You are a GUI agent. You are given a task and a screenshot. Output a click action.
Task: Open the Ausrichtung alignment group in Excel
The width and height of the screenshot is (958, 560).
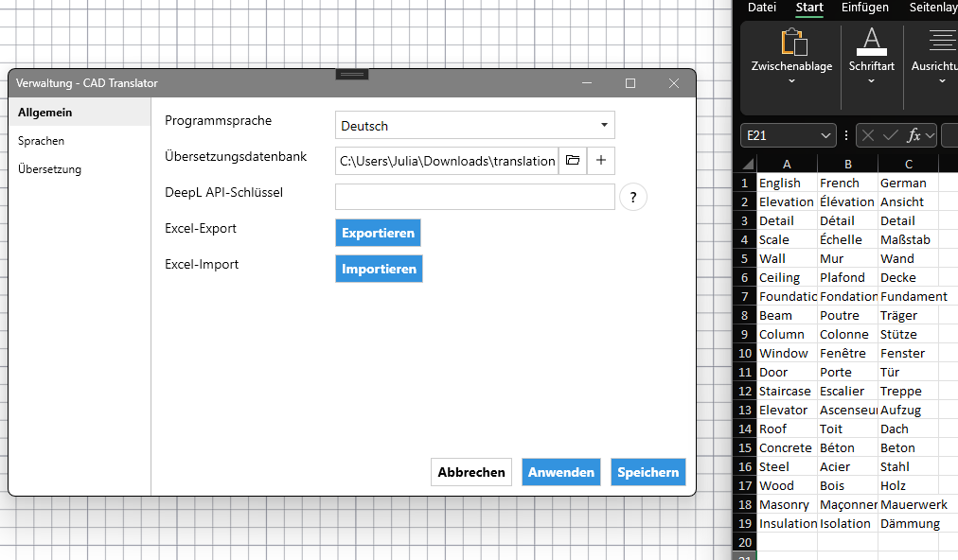click(934, 58)
